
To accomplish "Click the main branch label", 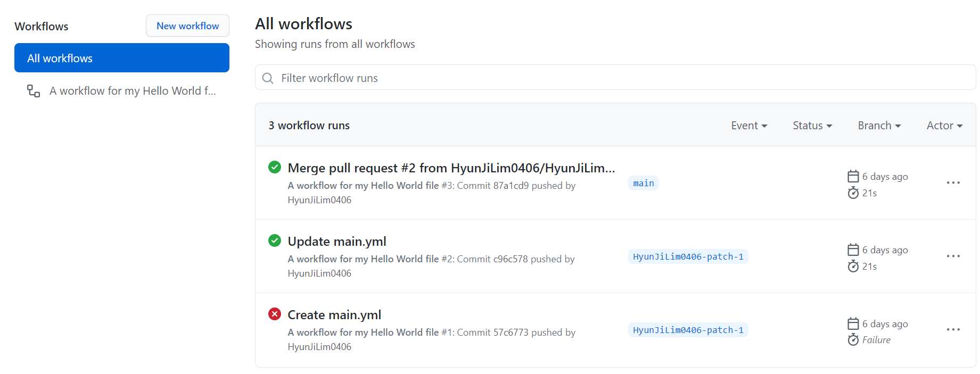I will [x=644, y=183].
